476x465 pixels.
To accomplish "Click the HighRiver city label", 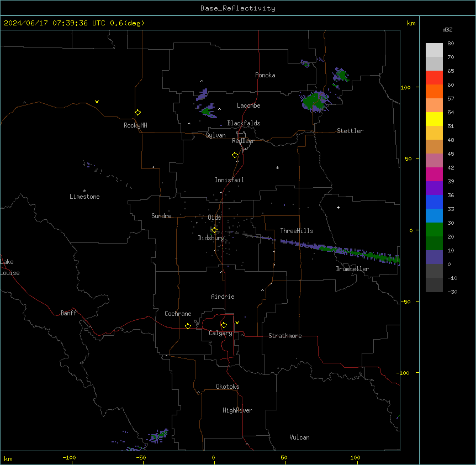I will (237, 410).
